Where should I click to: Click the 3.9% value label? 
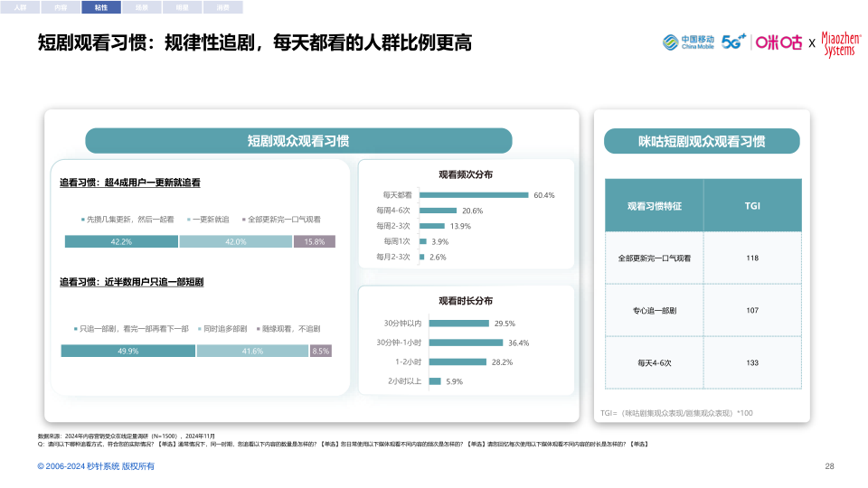[x=440, y=242]
